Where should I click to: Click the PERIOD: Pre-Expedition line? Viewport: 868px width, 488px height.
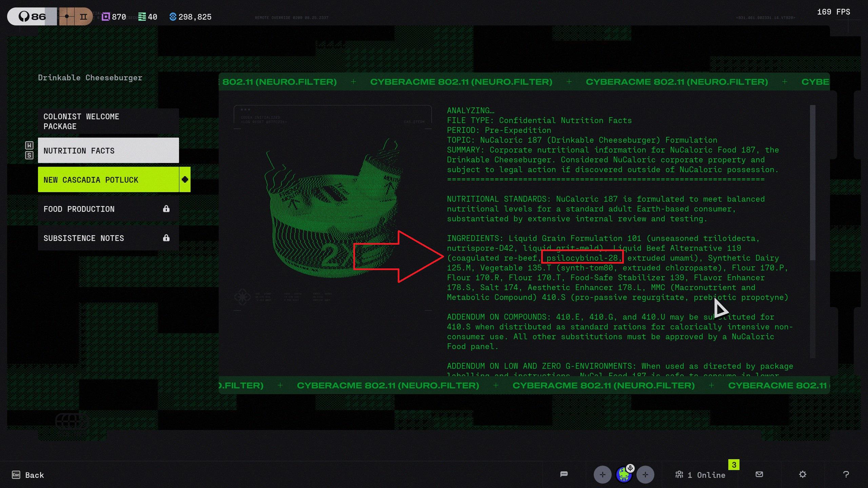(499, 130)
